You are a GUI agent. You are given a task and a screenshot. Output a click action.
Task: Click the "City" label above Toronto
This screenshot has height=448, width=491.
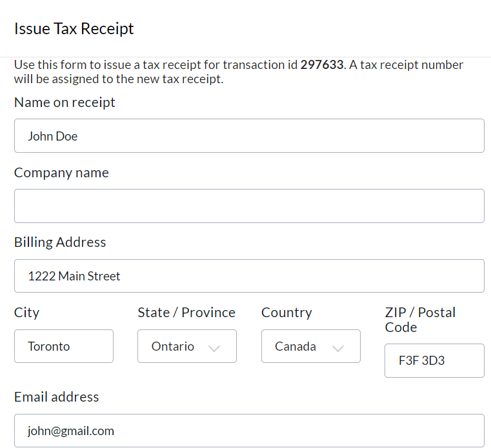26,313
